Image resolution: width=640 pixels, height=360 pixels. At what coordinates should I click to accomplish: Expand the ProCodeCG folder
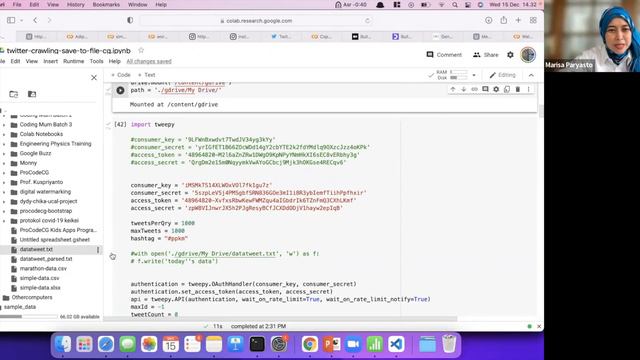(x=4, y=173)
